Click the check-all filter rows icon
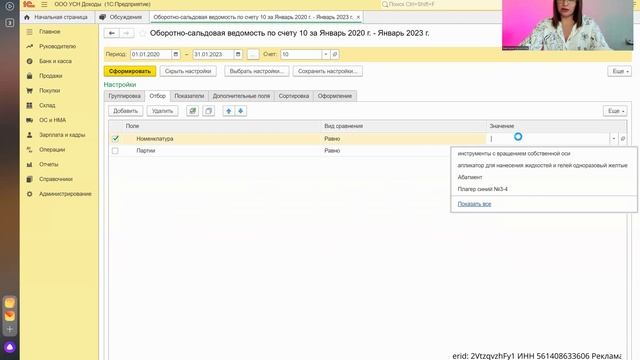The width and height of the screenshot is (640, 360). (x=192, y=111)
